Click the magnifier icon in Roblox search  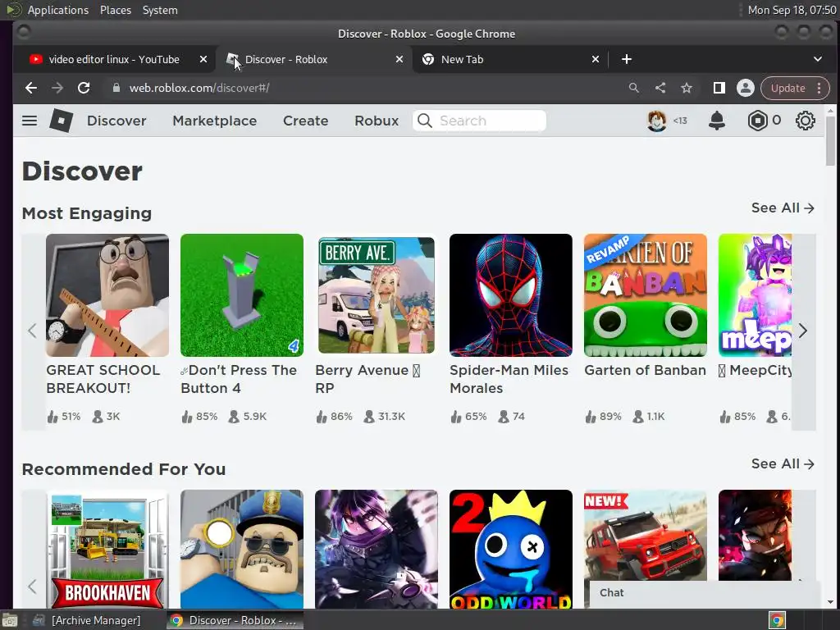tap(424, 121)
